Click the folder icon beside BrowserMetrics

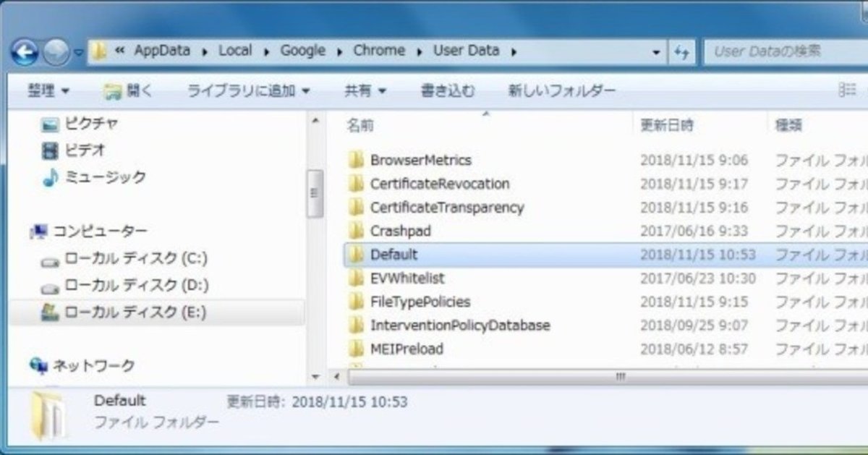355,161
